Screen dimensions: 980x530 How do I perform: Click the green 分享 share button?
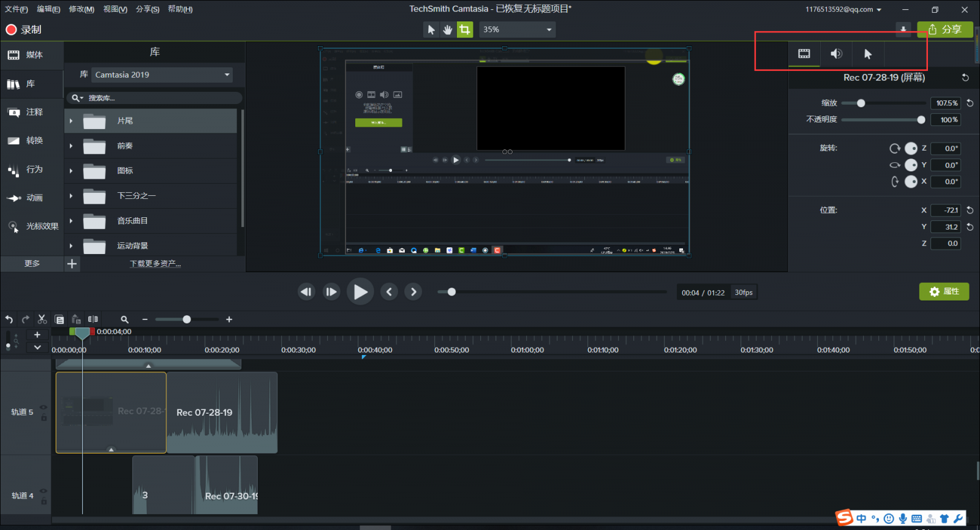click(944, 29)
